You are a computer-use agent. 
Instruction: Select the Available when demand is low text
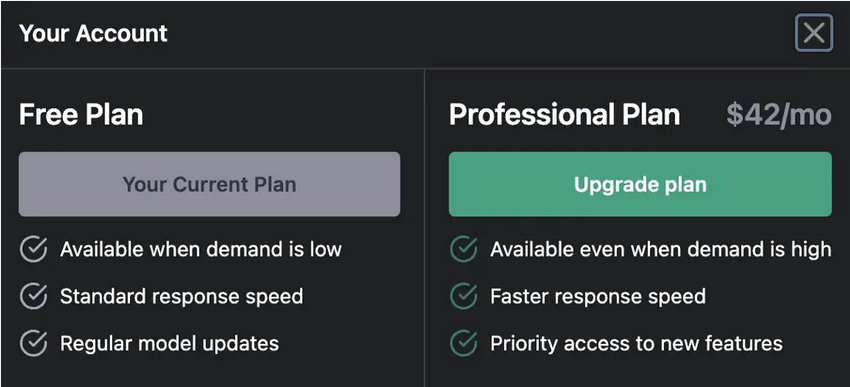click(201, 249)
